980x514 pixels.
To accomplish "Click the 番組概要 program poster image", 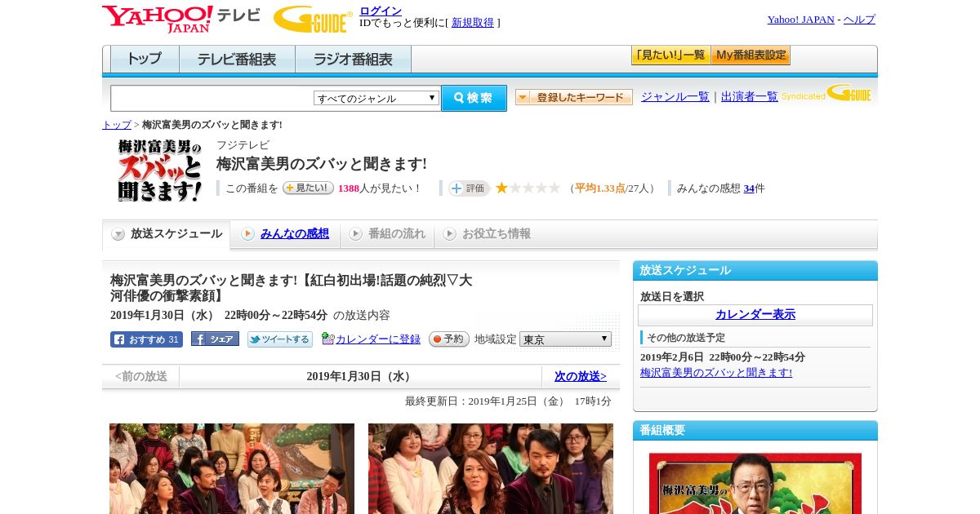I will [x=755, y=483].
